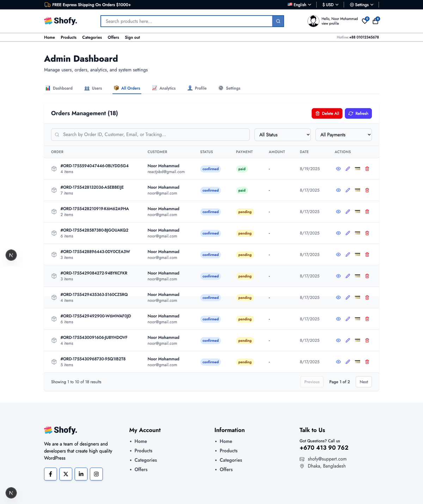Screen dimensions: 423x504
Task: Click the order search input field
Action: click(x=150, y=135)
